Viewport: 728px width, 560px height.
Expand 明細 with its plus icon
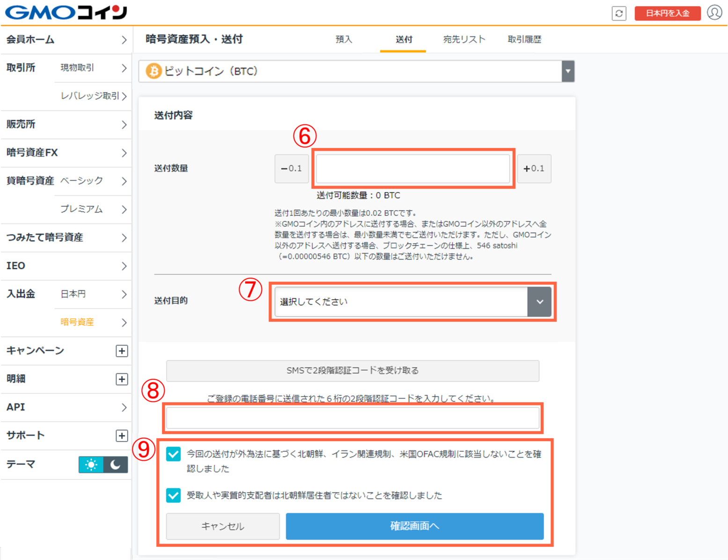122,379
